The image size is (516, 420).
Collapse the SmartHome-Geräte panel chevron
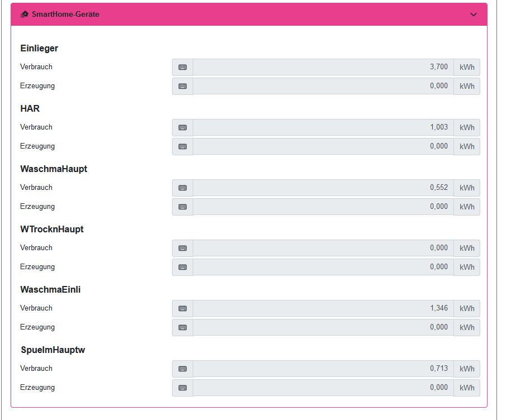click(474, 15)
